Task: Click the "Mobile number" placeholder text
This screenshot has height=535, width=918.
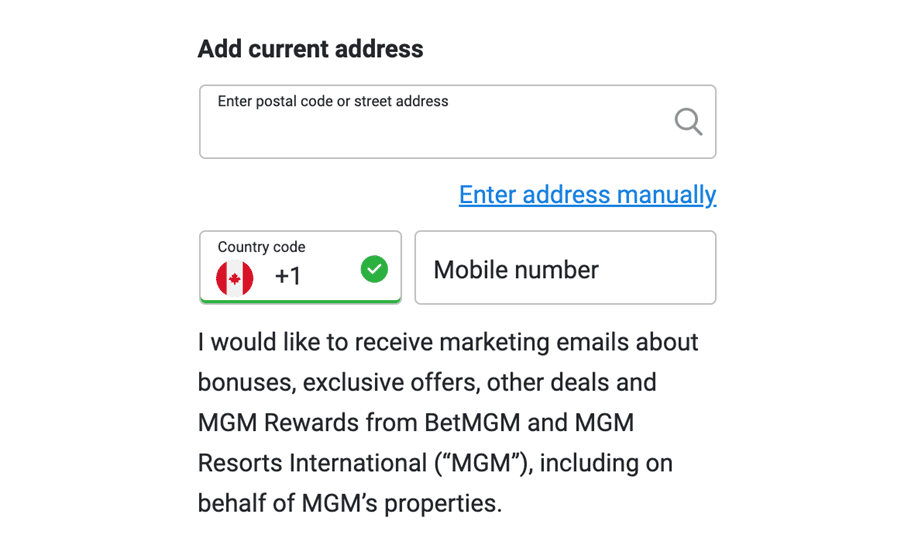Action: (516, 270)
